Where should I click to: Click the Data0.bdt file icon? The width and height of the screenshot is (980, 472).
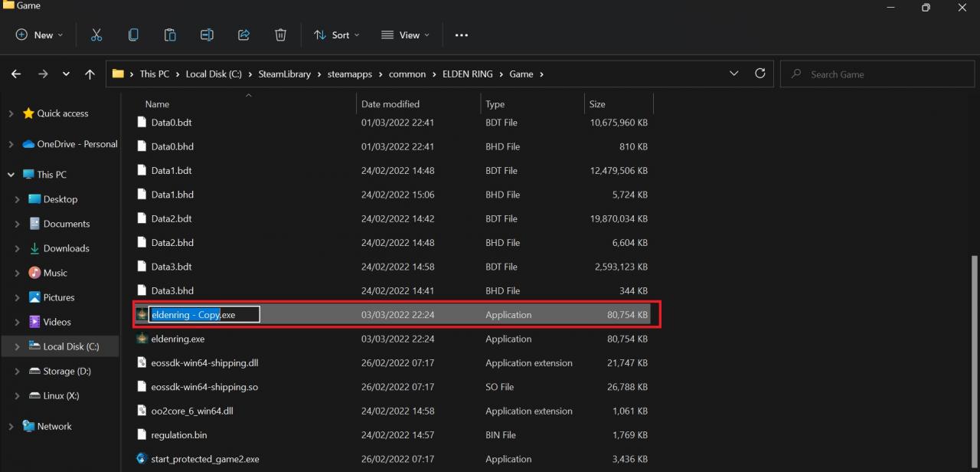coord(141,123)
